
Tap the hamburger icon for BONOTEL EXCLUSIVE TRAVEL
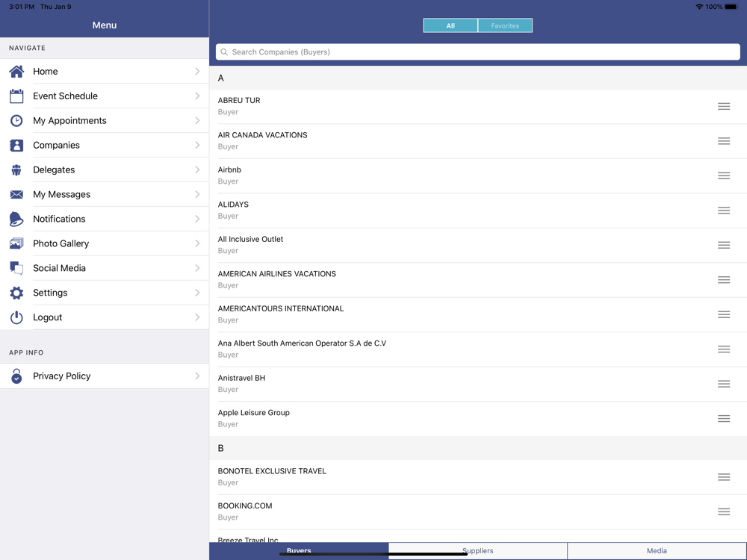click(724, 476)
